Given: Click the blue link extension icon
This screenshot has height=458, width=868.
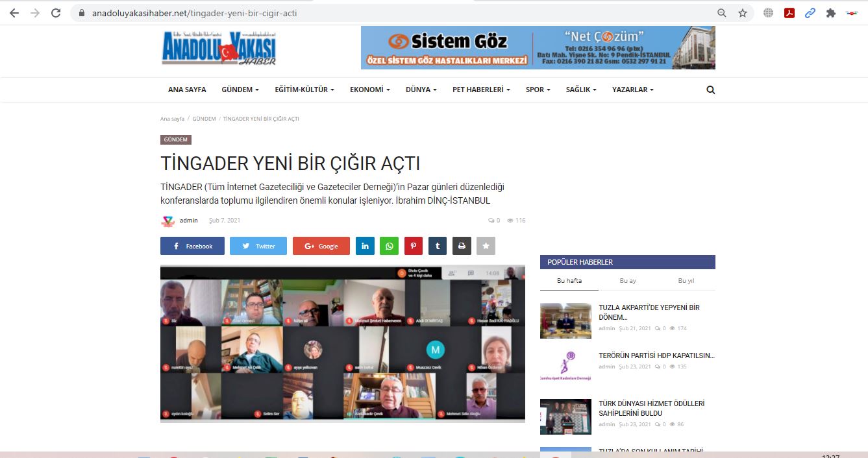Looking at the screenshot, I should point(810,13).
